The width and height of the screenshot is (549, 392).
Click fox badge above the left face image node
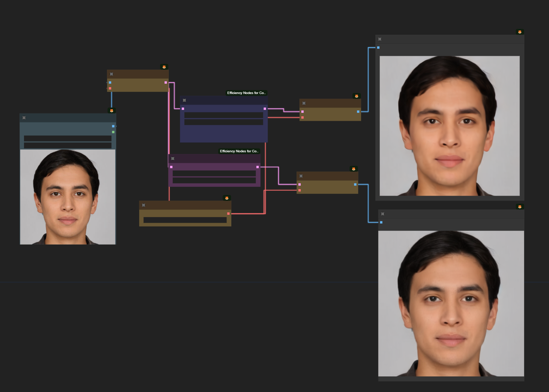(111, 111)
